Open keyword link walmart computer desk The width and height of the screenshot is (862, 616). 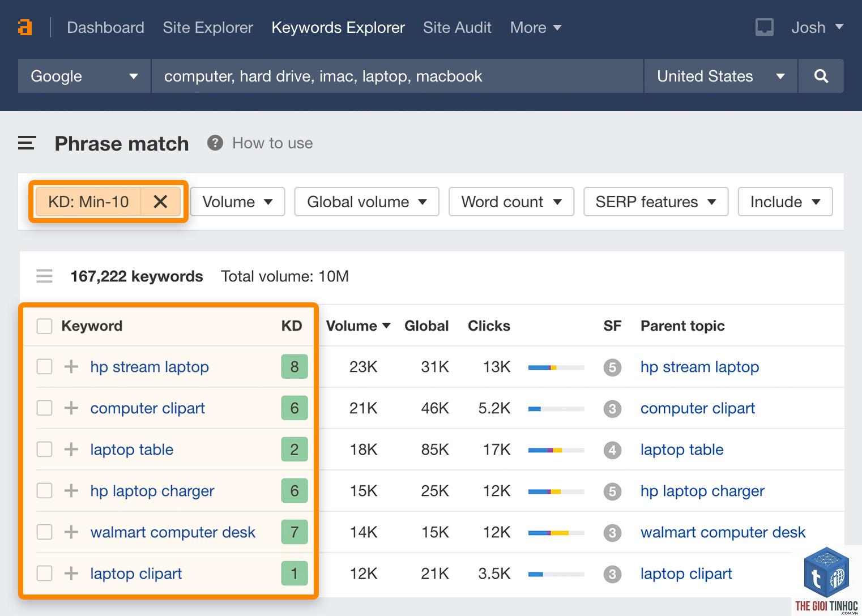tap(173, 532)
